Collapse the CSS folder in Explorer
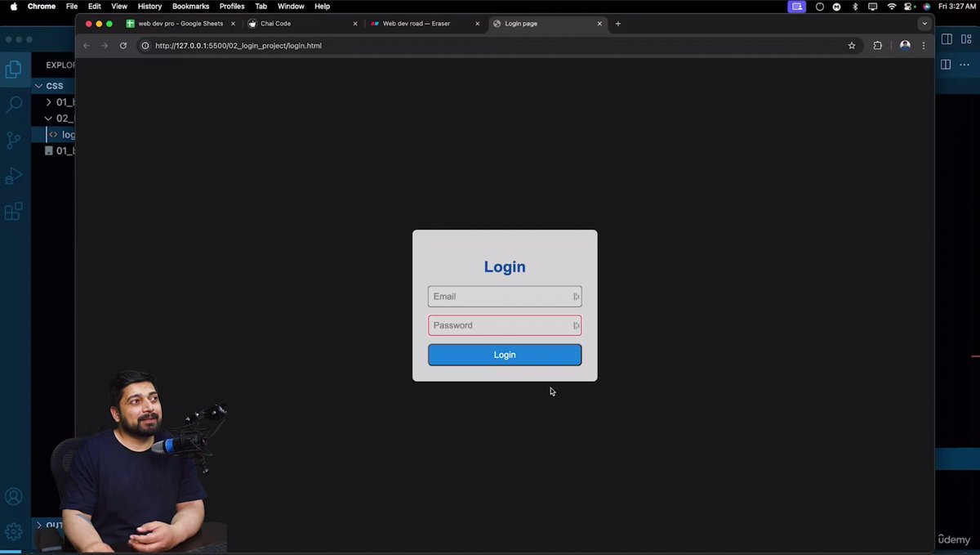The image size is (980, 555). click(53, 86)
